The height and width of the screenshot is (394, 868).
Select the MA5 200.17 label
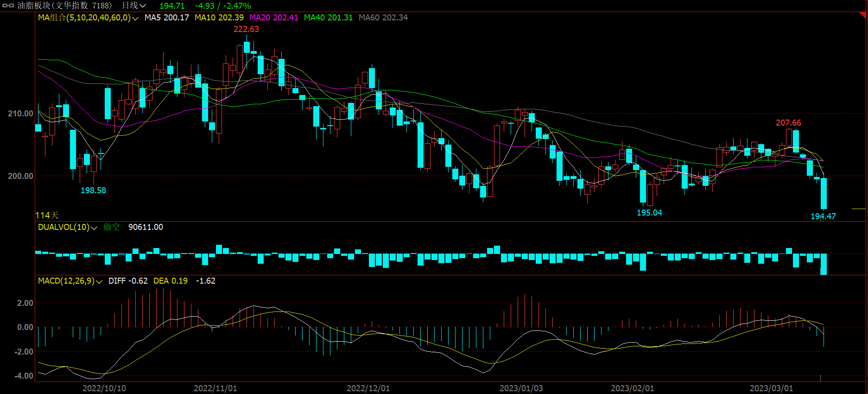point(167,18)
